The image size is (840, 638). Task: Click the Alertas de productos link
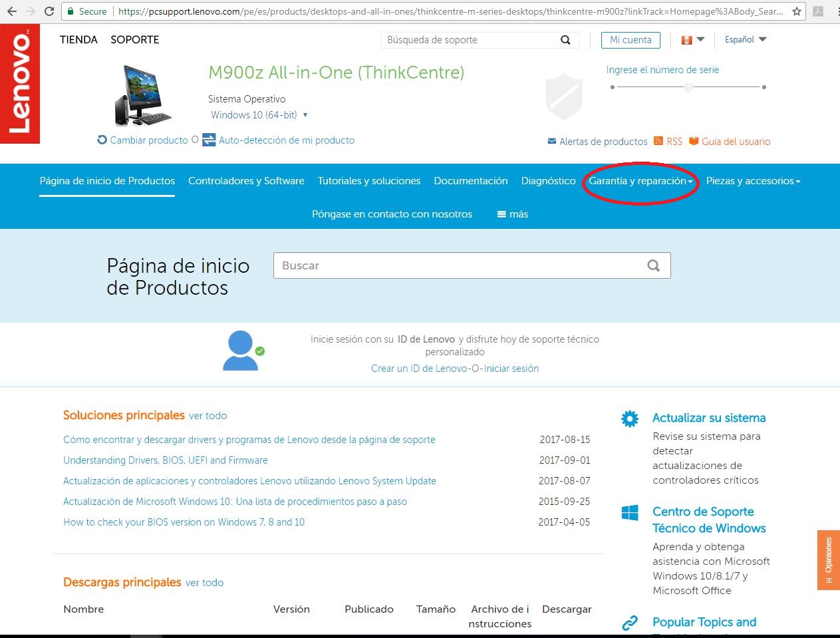603,142
